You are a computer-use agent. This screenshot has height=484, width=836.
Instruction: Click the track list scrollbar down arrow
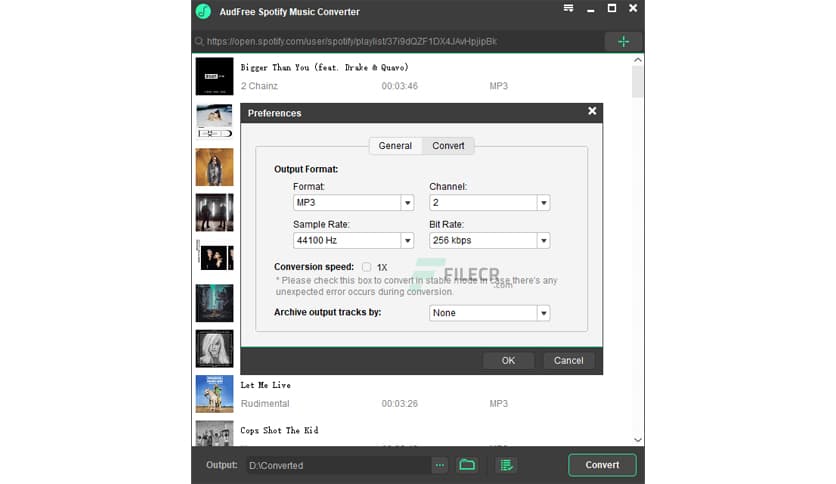[x=638, y=440]
